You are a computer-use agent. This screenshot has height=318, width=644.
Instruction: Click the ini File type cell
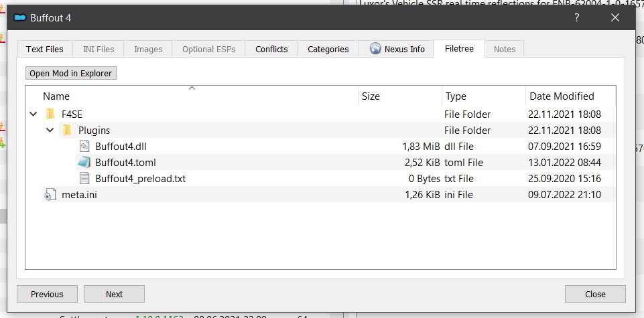(x=458, y=195)
